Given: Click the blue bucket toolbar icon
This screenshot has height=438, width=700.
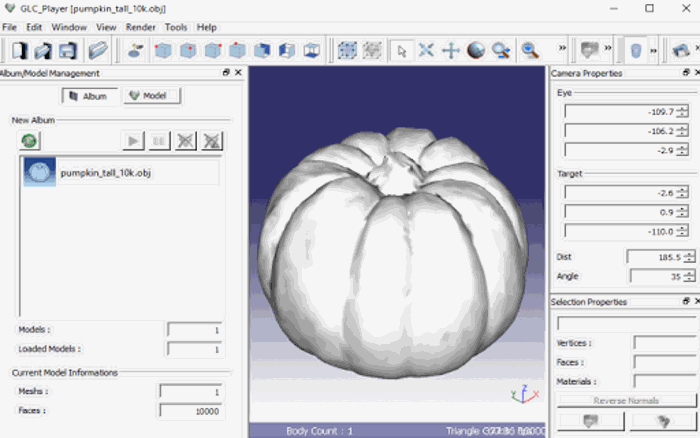Looking at the screenshot, I should (x=636, y=50).
